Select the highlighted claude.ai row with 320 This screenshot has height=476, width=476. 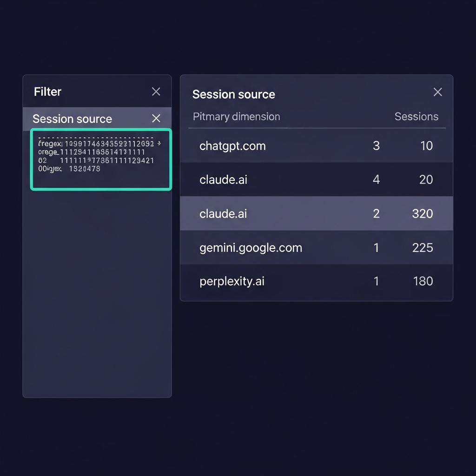pos(316,213)
